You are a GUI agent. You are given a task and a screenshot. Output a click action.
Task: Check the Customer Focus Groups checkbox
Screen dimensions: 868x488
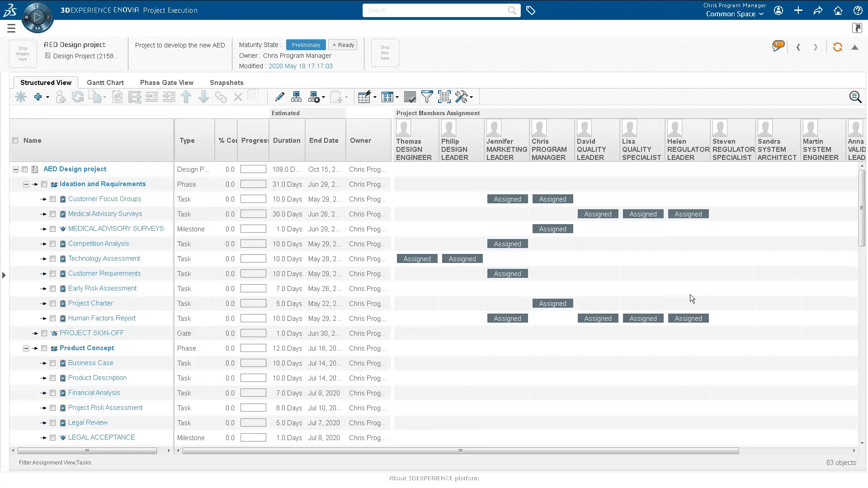(x=52, y=199)
